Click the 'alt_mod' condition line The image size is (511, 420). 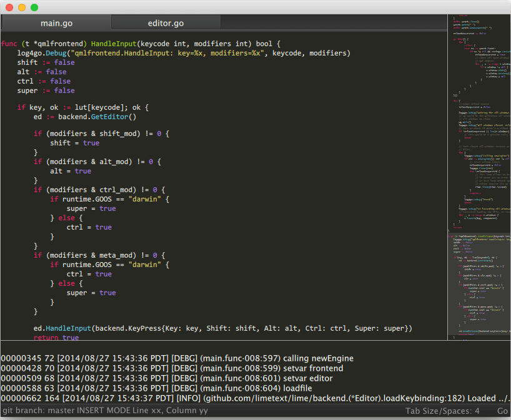pyautogui.click(x=97, y=162)
